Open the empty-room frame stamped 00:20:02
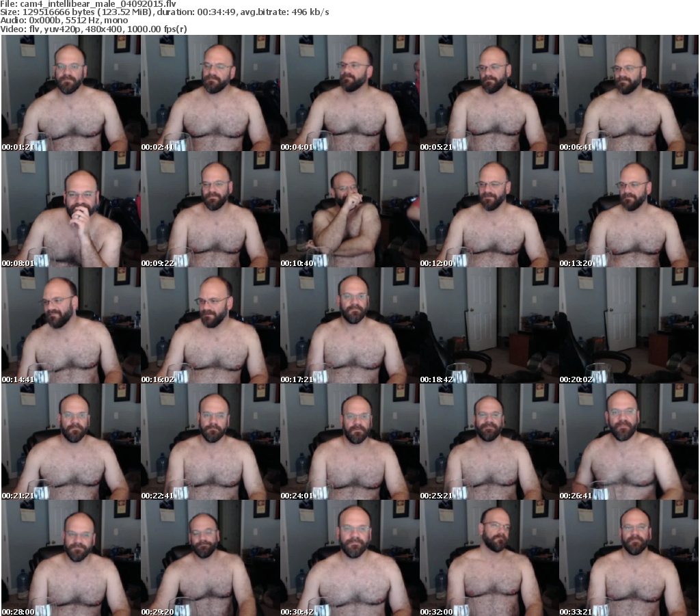 [x=629, y=325]
